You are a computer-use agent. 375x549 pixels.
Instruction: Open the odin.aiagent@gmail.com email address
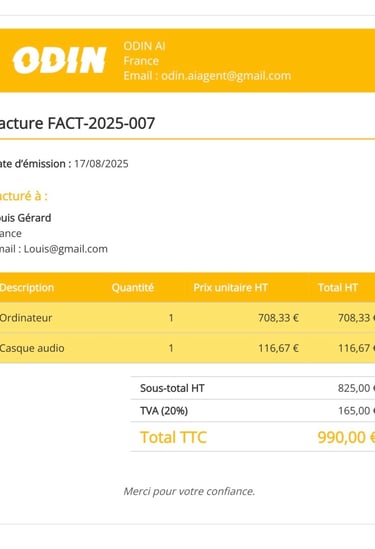pyautogui.click(x=226, y=76)
